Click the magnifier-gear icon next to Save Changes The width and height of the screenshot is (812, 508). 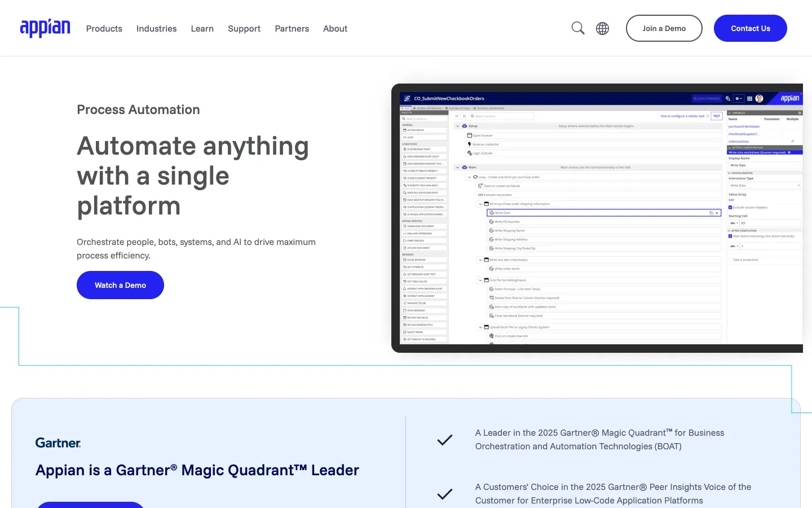(x=728, y=98)
